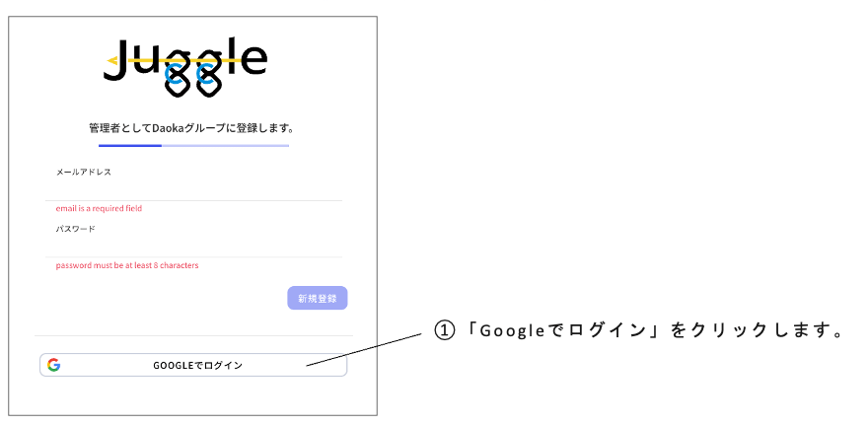Click the callout line pointing to Google button
The height and width of the screenshot is (426, 868).
point(365,349)
